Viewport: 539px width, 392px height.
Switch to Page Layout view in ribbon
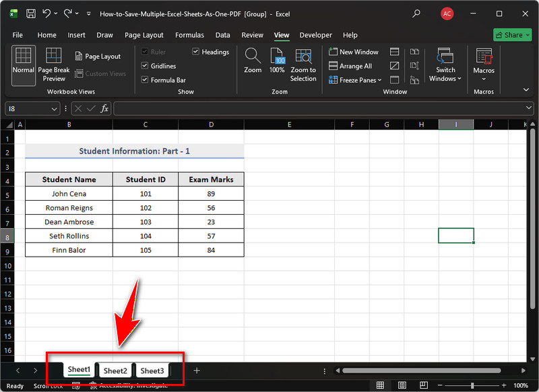[98, 56]
